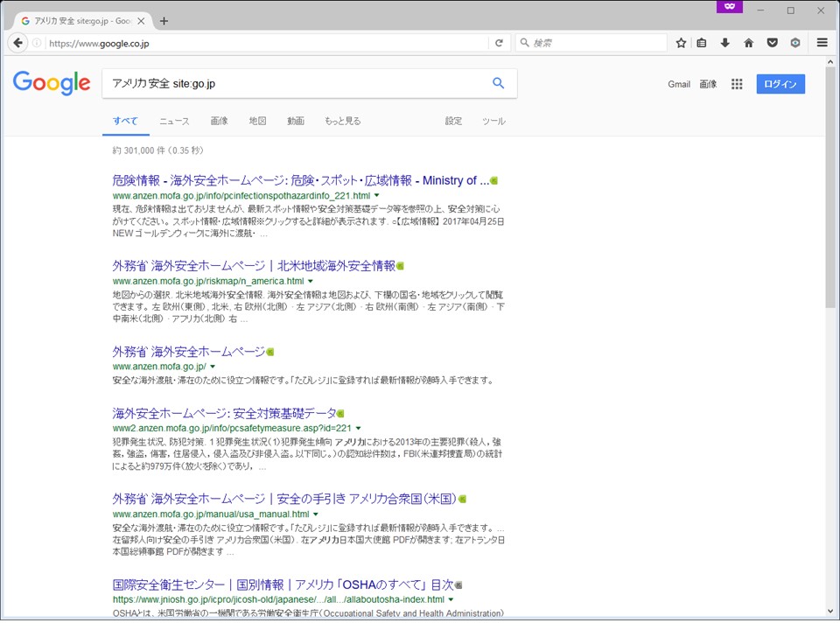840x630 pixels.
Task: Click the site info icon in address bar
Action: (37, 43)
